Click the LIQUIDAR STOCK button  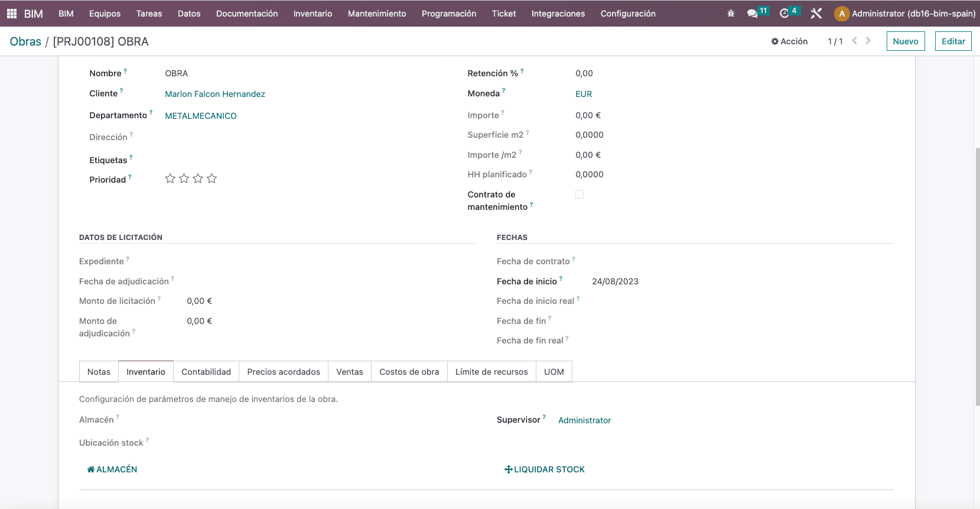click(x=544, y=469)
